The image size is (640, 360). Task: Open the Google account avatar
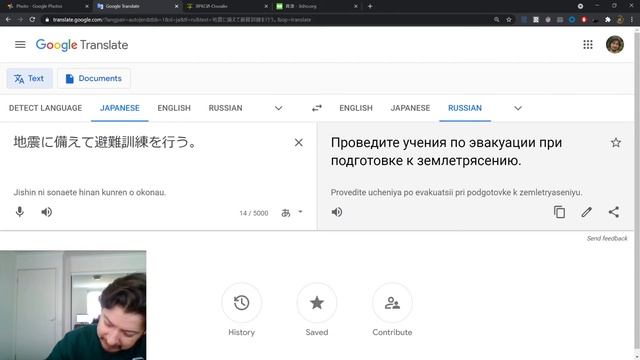point(615,44)
